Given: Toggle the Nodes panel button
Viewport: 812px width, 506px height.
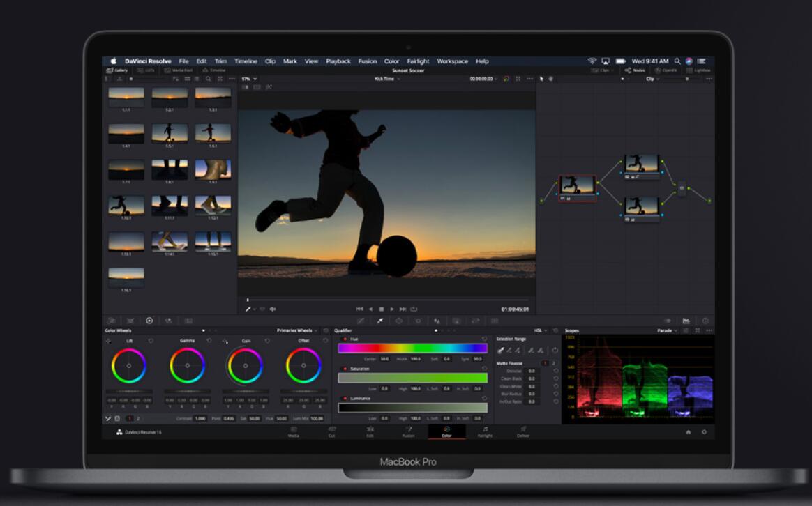Looking at the screenshot, I should 634,70.
